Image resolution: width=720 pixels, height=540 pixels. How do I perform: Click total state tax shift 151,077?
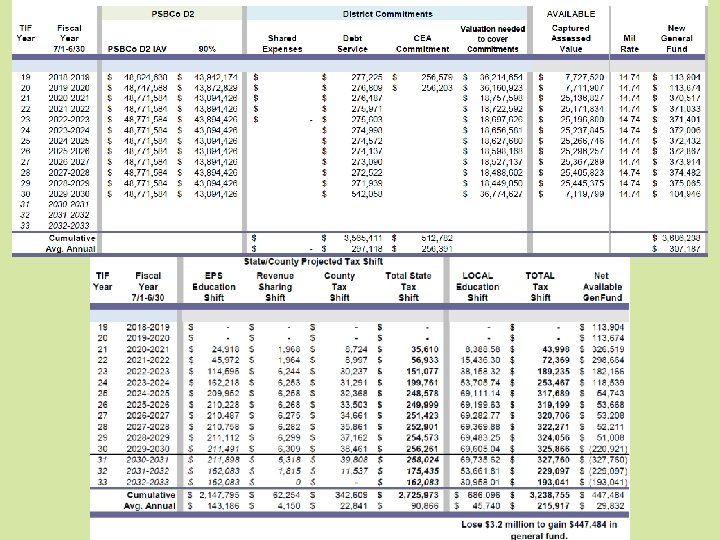tap(422, 371)
